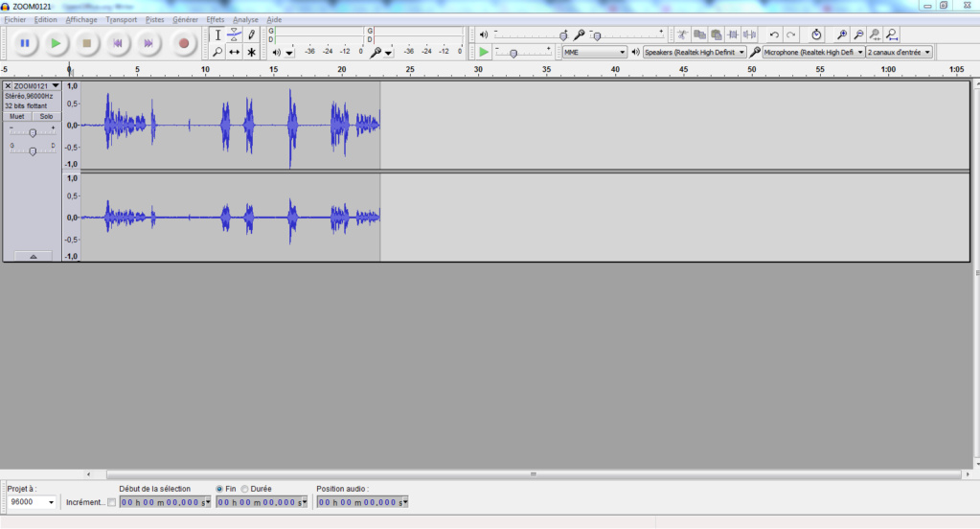
Task: Click the Play-at-speed green arrow
Action: (483, 53)
